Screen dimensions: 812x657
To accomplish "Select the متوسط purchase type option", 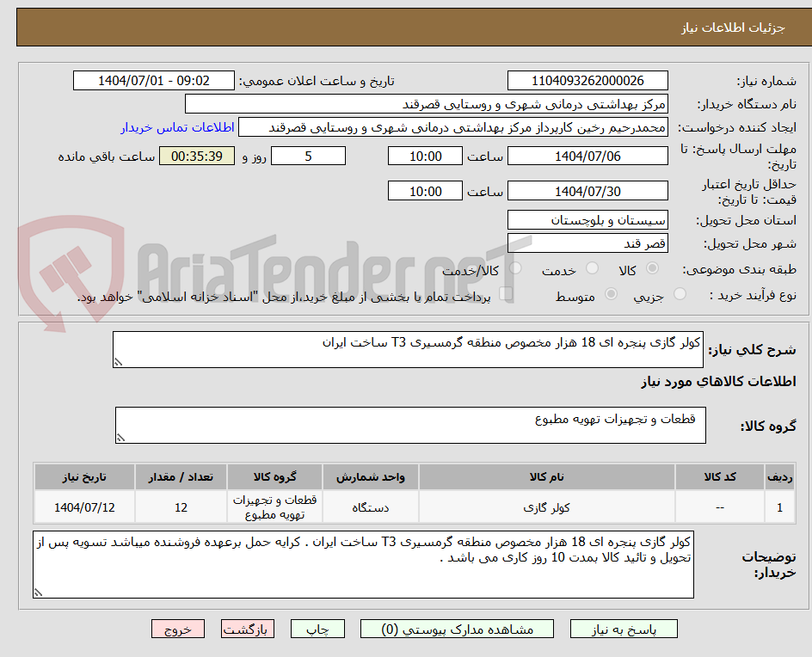I will click(612, 293).
